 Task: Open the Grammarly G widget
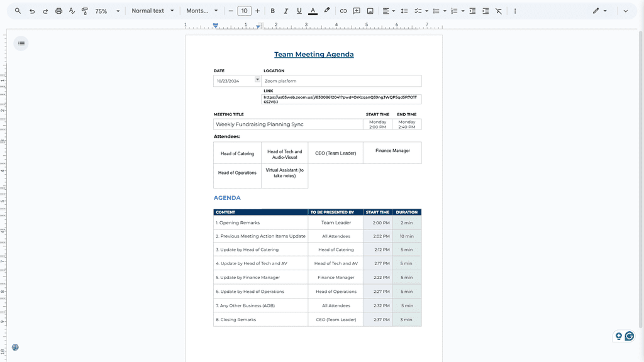[x=630, y=337]
